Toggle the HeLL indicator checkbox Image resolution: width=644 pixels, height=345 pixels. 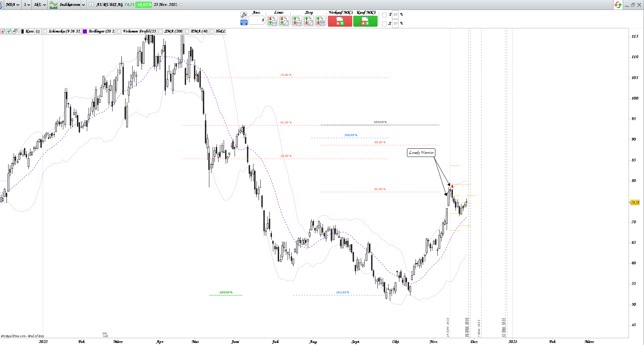[x=212, y=31]
